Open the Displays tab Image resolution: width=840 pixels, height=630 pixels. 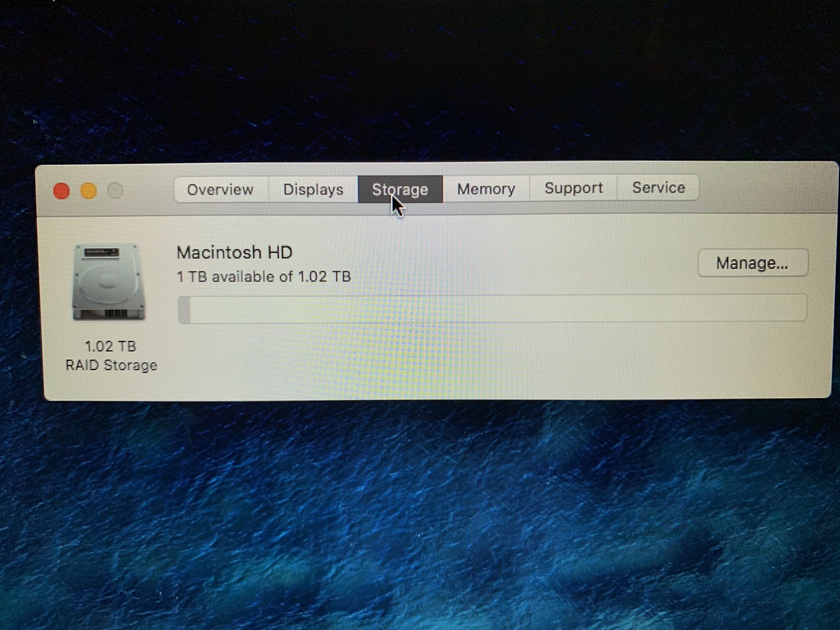(x=313, y=189)
